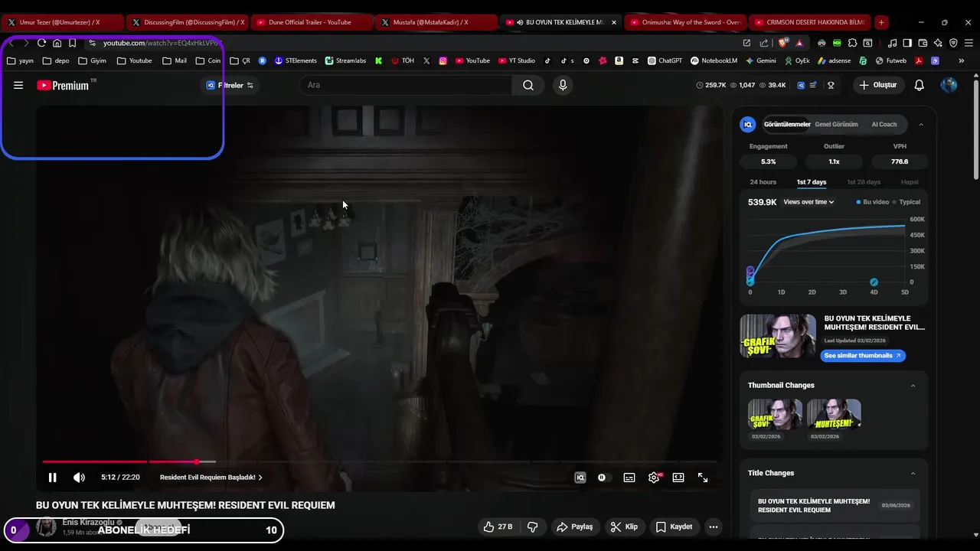
Task: Open the account avatar menu
Action: click(x=949, y=85)
